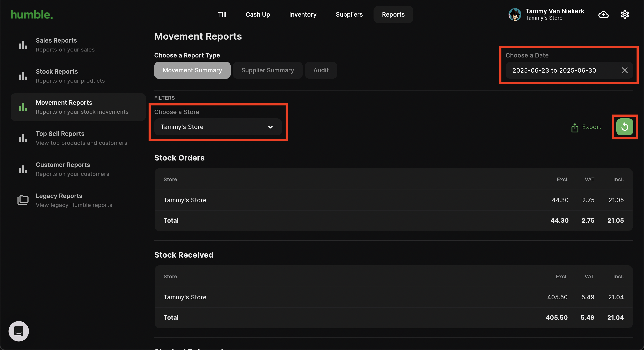Open the cloud upload sync icon

[603, 14]
